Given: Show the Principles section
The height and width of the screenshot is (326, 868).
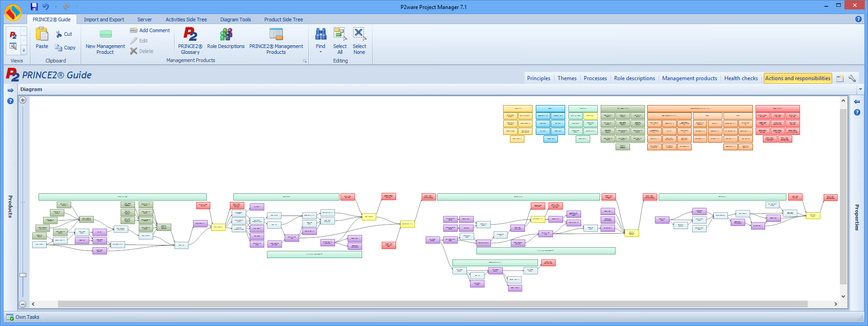Looking at the screenshot, I should (538, 78).
